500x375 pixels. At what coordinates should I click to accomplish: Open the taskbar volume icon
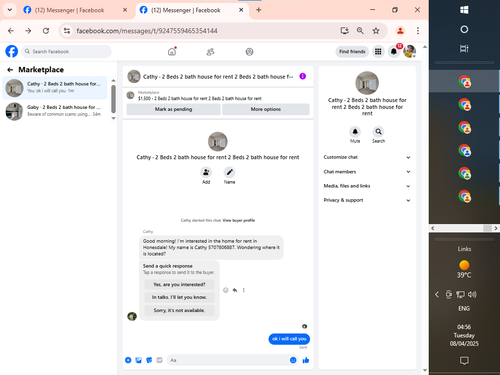(x=472, y=294)
